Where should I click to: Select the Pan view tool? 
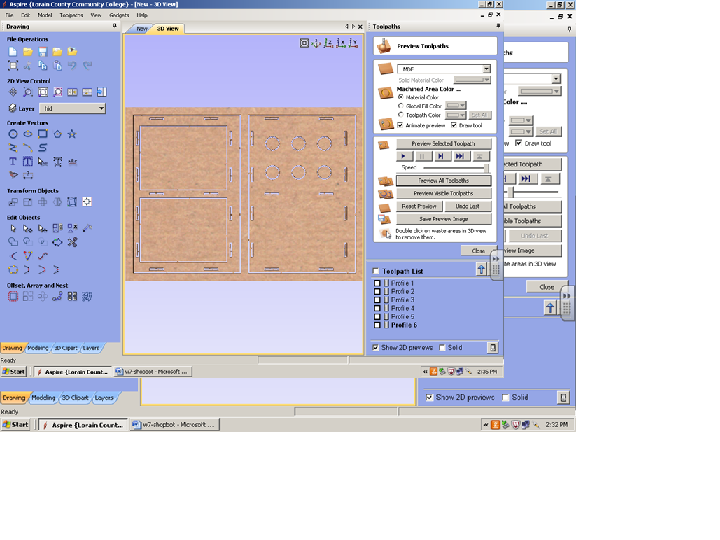(x=13, y=92)
